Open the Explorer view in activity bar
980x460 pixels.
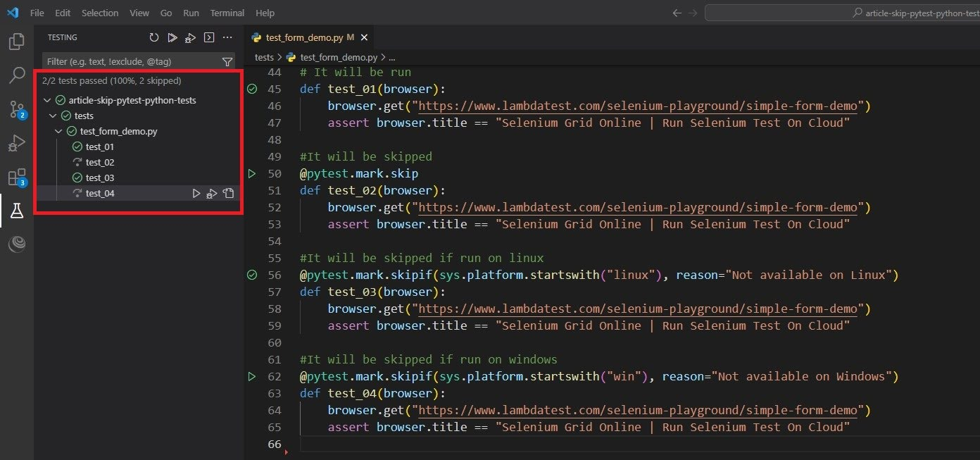(17, 42)
